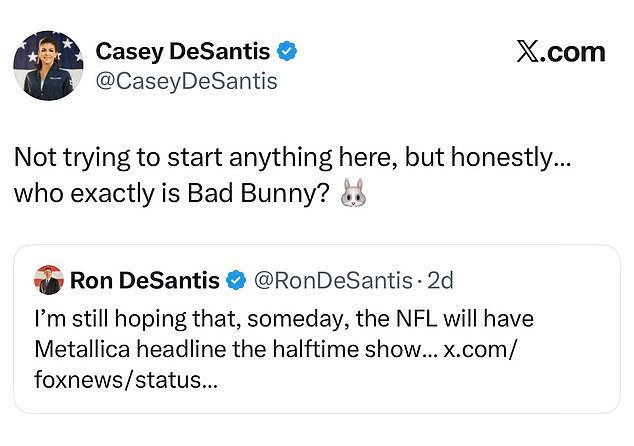634x446 pixels.
Task: Click Casey DeSantis's blue verified badge
Action: tap(285, 51)
